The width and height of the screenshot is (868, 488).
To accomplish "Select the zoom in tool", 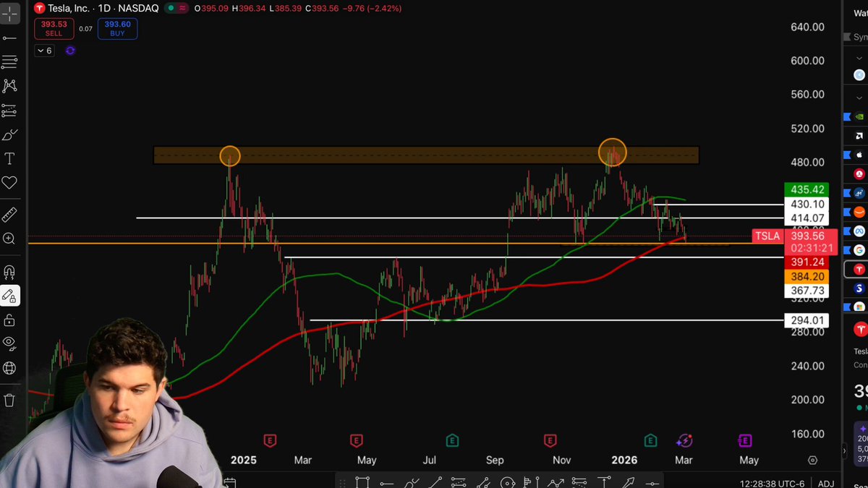I will 9,239.
